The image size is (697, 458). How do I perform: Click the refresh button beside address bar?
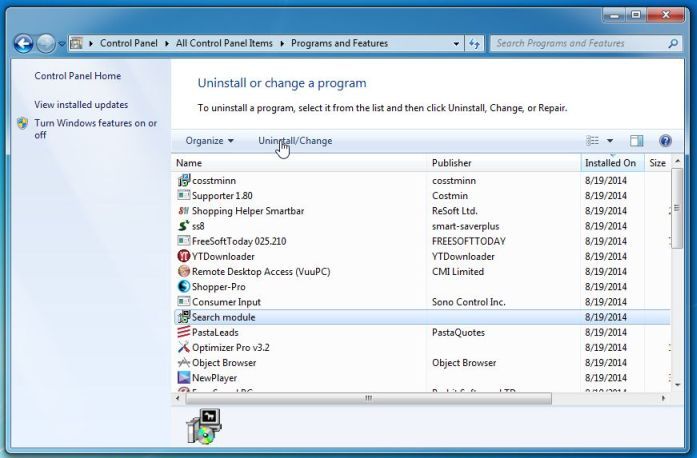(474, 44)
